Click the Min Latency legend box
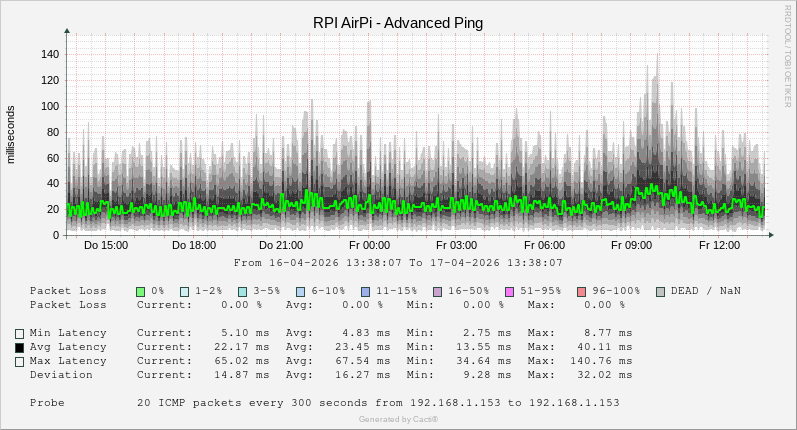797x430 pixels. [19, 333]
